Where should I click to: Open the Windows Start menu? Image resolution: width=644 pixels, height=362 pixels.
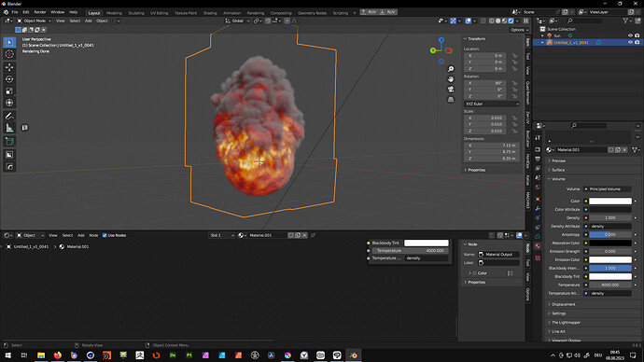pyautogui.click(x=7, y=355)
